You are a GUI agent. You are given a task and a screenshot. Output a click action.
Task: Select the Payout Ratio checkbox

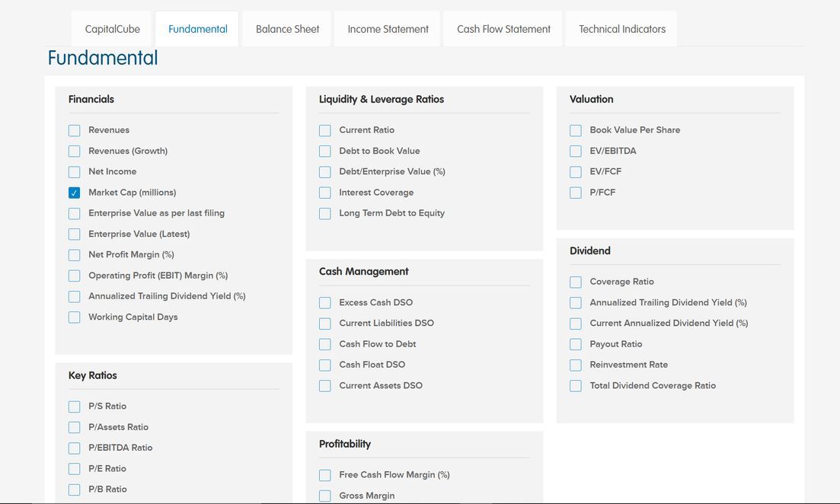pyautogui.click(x=576, y=344)
